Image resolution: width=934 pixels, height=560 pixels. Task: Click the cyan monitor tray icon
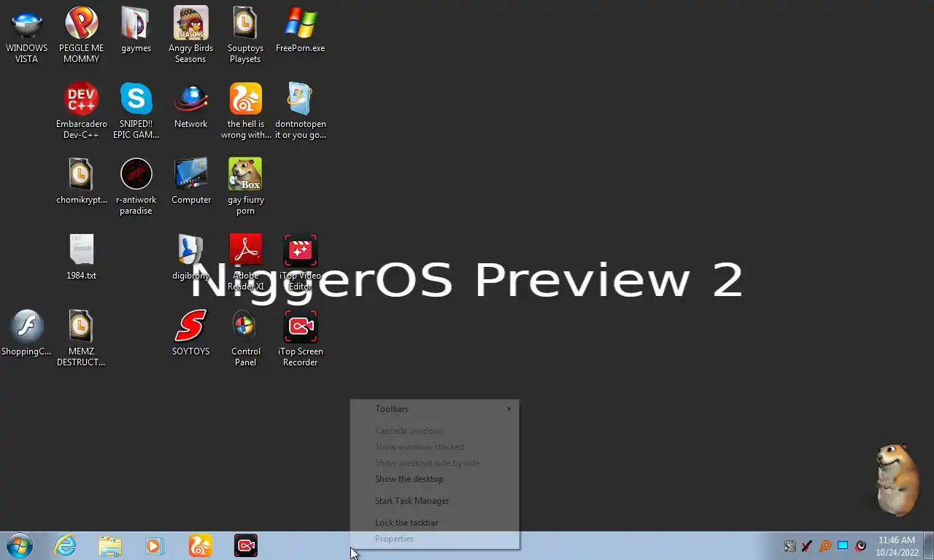tap(843, 545)
